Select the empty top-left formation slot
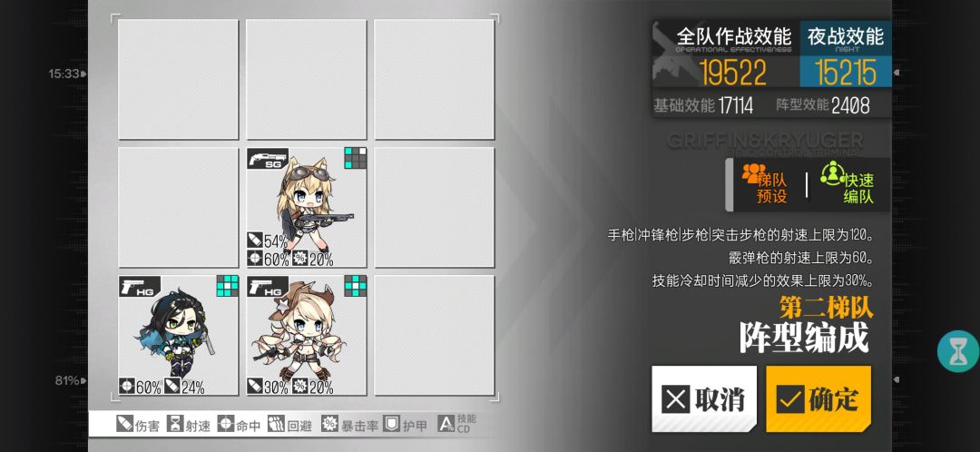Viewport: 980px width, 452px height. click(179, 79)
